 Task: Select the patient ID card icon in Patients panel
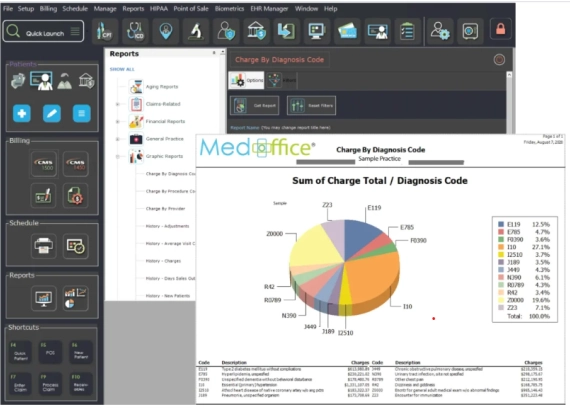click(x=41, y=81)
